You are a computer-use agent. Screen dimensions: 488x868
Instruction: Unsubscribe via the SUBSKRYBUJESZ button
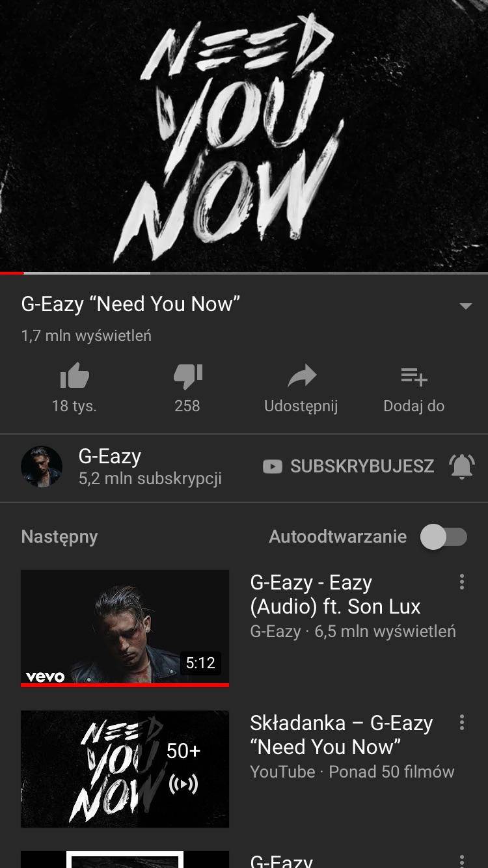[x=348, y=467]
